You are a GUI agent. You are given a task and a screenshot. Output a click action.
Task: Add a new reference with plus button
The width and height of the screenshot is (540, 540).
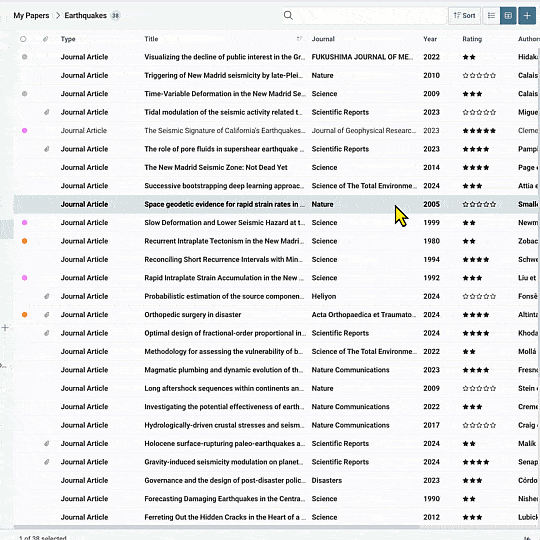click(527, 15)
